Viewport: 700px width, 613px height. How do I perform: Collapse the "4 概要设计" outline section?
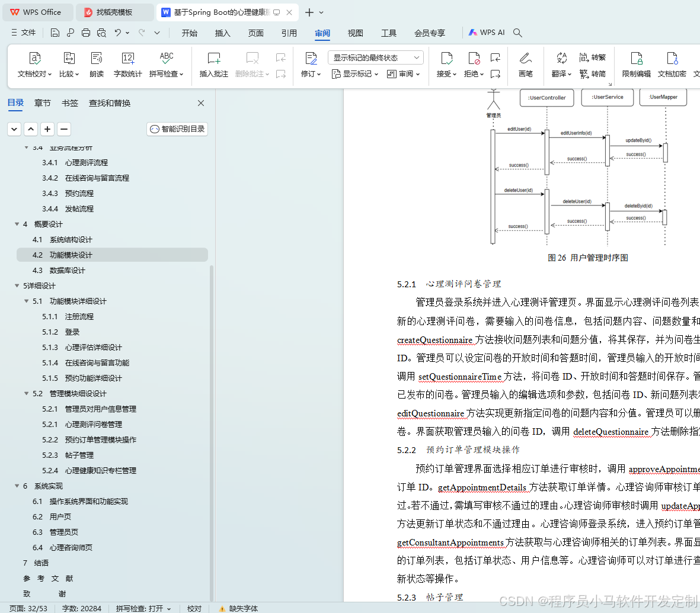click(x=17, y=224)
